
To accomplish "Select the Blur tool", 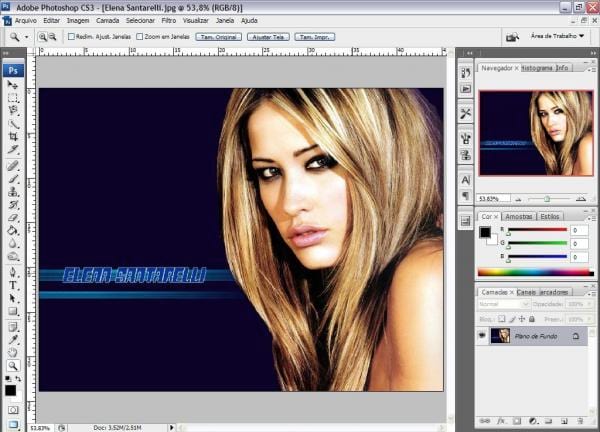I will (13, 243).
